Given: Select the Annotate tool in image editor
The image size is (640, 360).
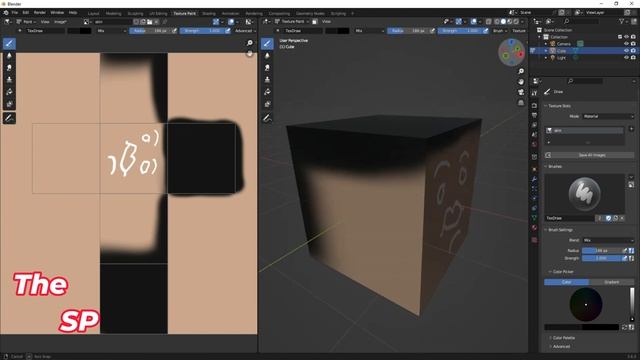Looking at the screenshot, I should point(9,118).
